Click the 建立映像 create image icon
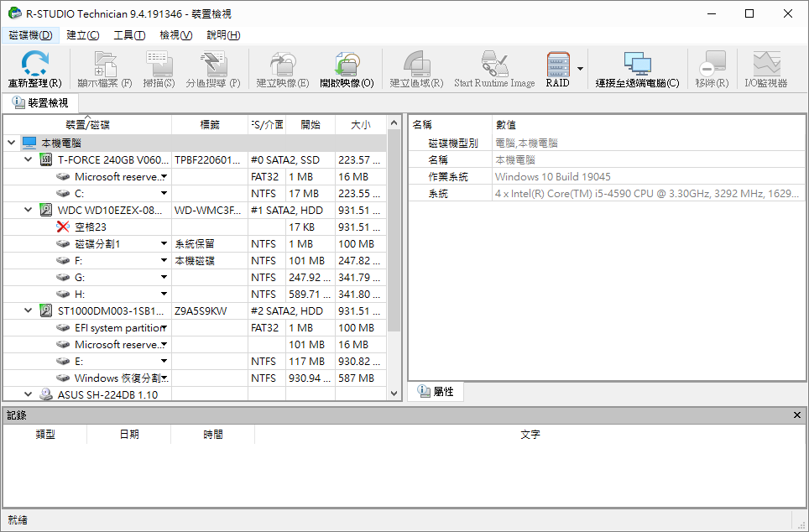The image size is (809, 532). 283,64
